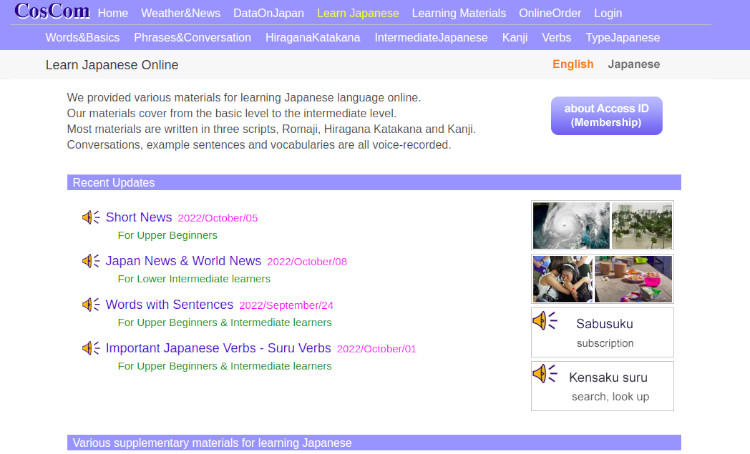Open Phrases&Conversation submenu

192,37
